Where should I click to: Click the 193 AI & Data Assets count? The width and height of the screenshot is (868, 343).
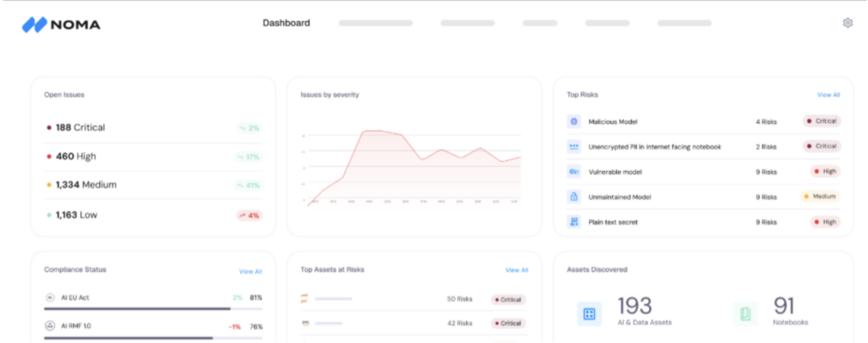pyautogui.click(x=635, y=306)
